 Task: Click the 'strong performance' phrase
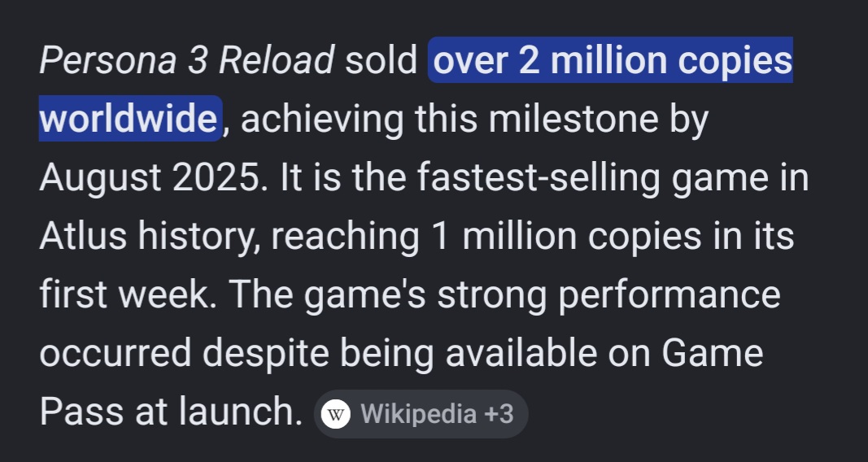coord(609,294)
